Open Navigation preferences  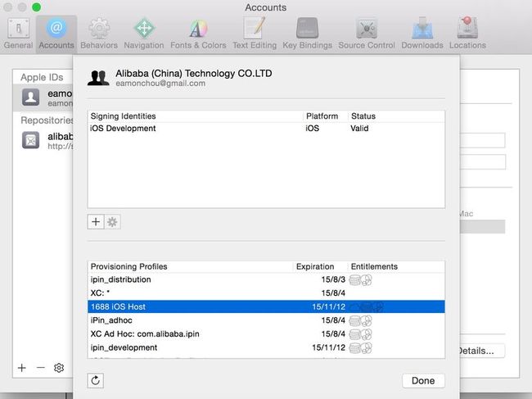144,34
